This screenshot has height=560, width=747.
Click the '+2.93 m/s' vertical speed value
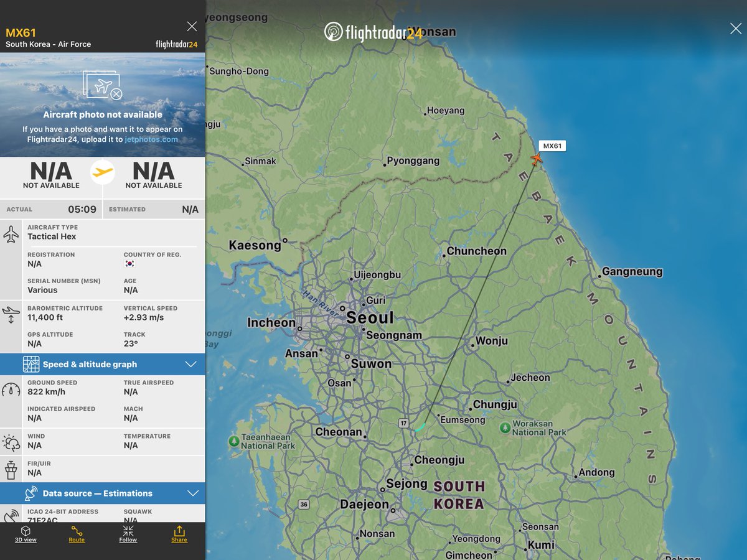pos(144,317)
